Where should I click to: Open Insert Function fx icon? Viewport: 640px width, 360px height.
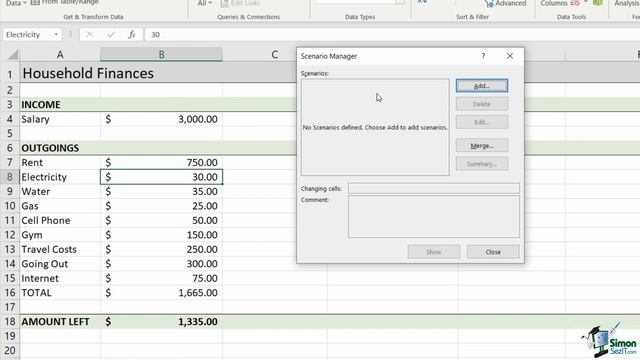pos(131,35)
